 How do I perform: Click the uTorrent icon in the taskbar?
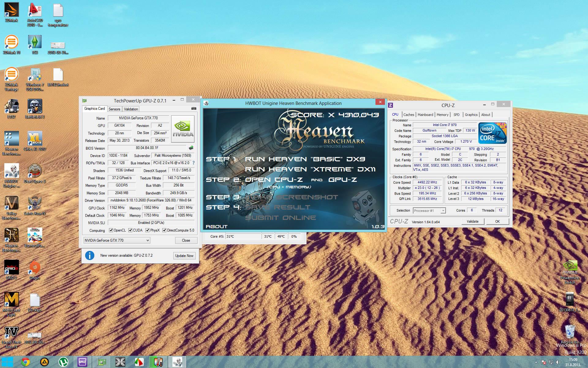[63, 362]
